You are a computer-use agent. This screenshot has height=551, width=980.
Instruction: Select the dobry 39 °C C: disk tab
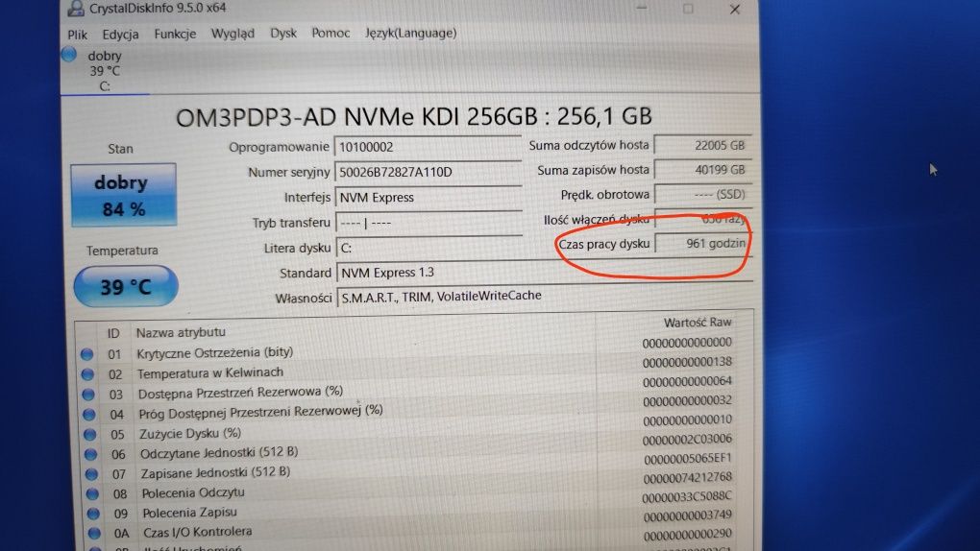coord(105,71)
